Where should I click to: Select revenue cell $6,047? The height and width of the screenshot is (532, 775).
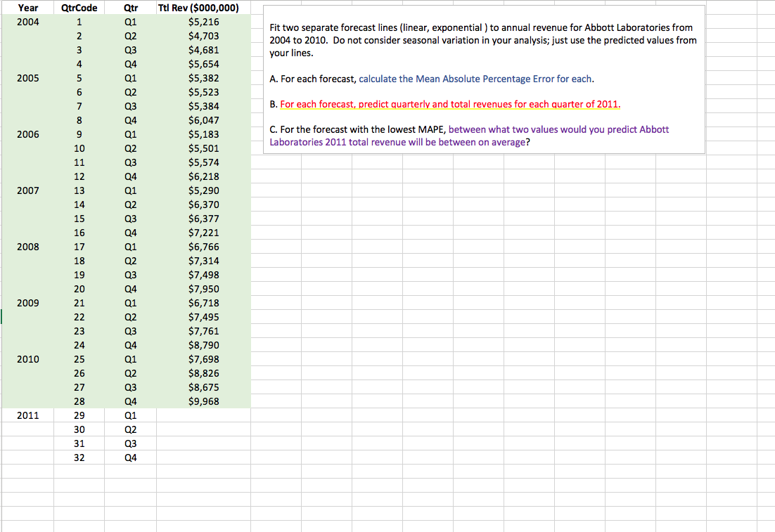(203, 121)
